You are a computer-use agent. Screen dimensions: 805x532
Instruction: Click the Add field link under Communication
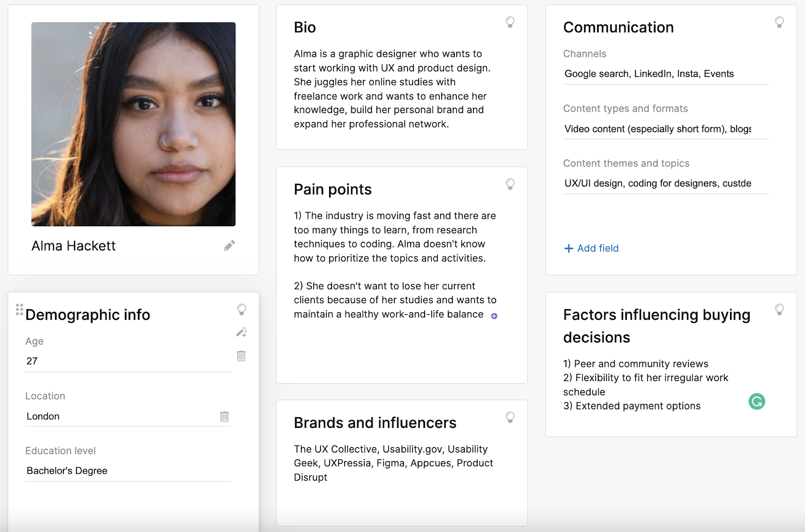(x=591, y=248)
